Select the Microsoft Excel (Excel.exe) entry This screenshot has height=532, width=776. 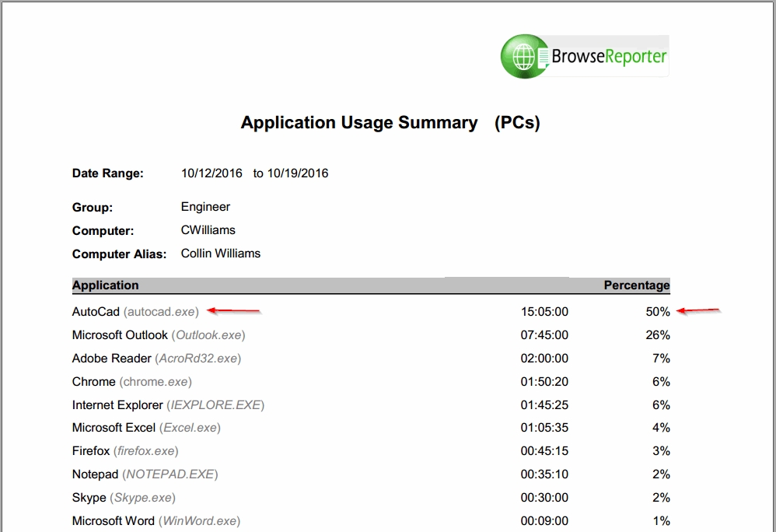click(146, 428)
